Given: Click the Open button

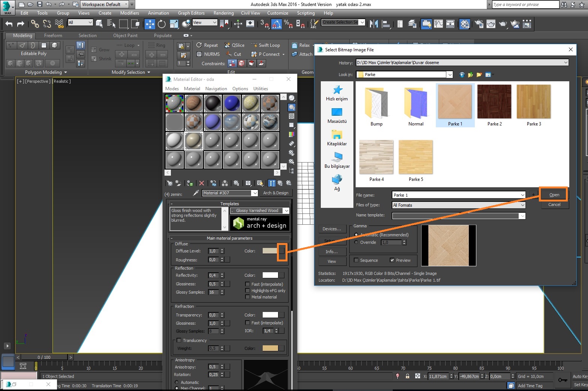Looking at the screenshot, I should click(554, 195).
